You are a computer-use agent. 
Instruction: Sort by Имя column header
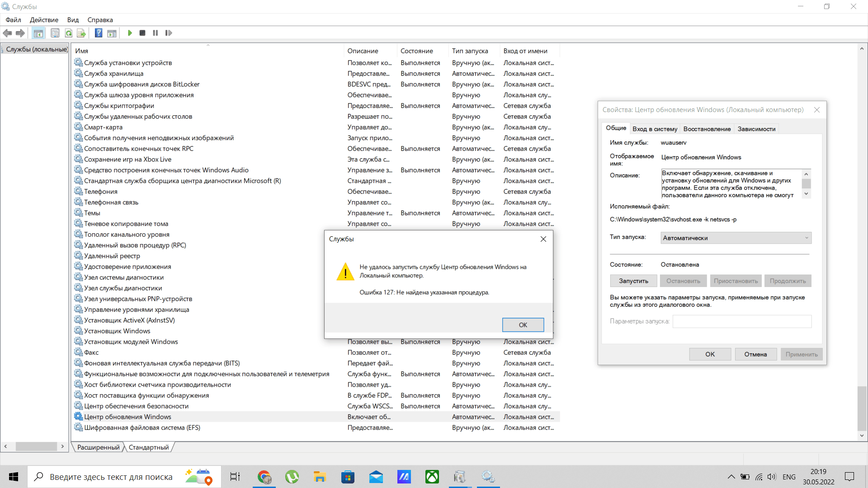point(208,51)
